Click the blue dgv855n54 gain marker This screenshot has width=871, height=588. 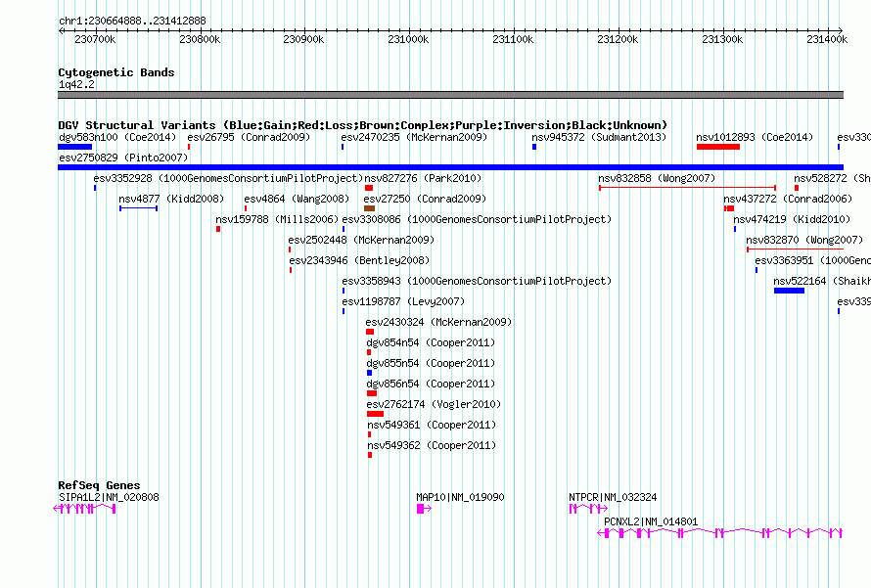(x=369, y=373)
